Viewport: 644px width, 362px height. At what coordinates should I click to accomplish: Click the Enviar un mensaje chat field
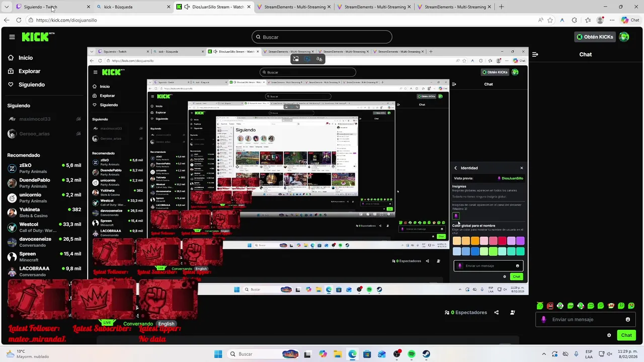[586, 319]
